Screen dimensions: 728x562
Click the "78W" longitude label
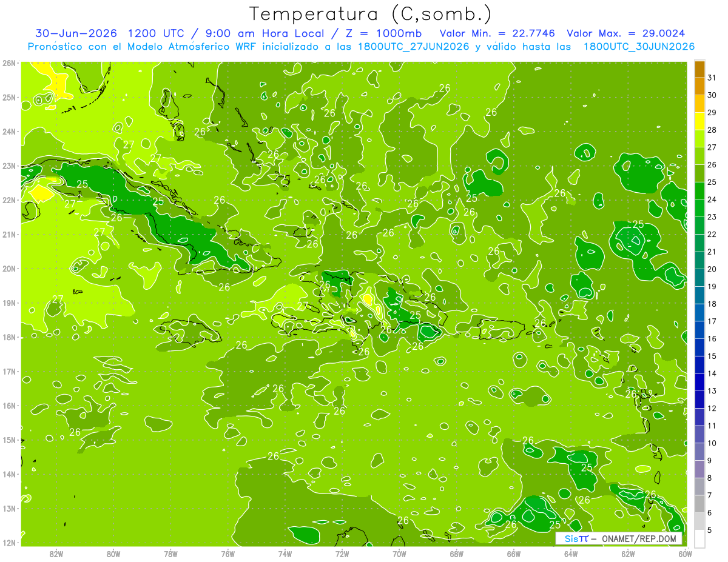(x=170, y=554)
